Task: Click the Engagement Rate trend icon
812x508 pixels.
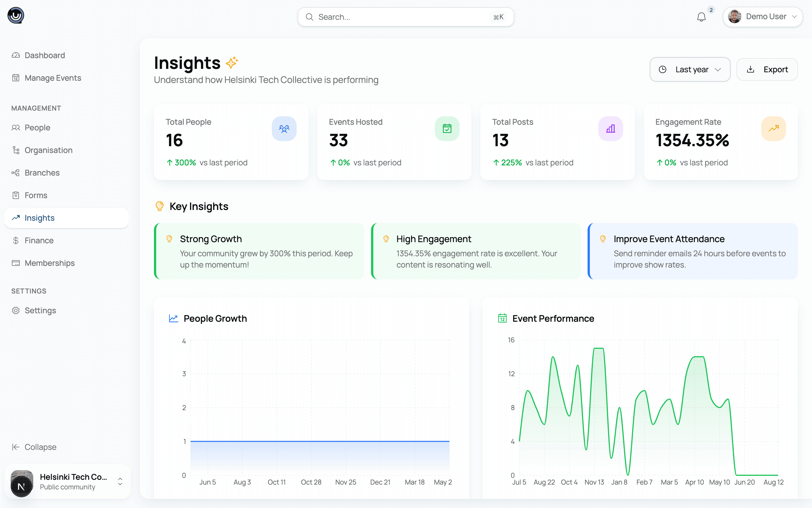Action: coord(773,128)
